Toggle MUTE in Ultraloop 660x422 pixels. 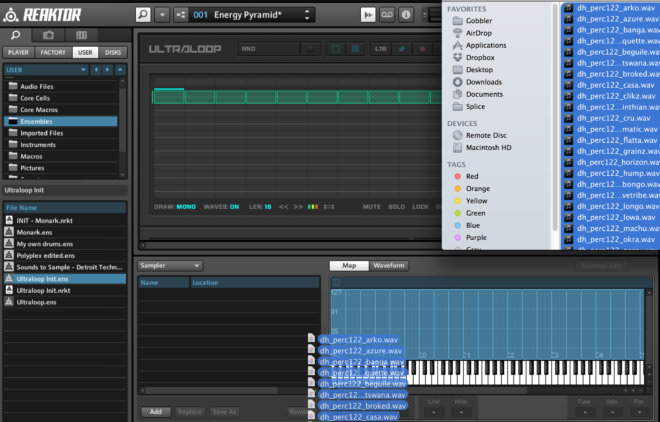[372, 207]
